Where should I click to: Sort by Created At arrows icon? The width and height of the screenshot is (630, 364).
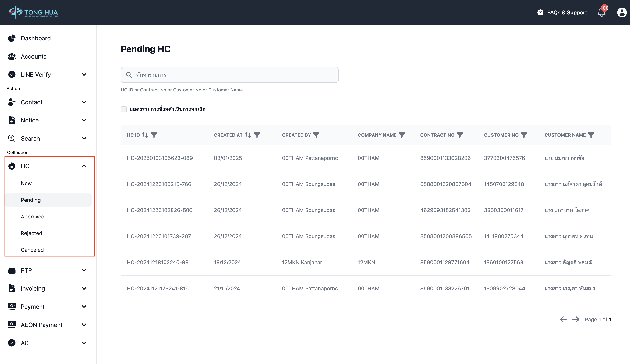(248, 135)
